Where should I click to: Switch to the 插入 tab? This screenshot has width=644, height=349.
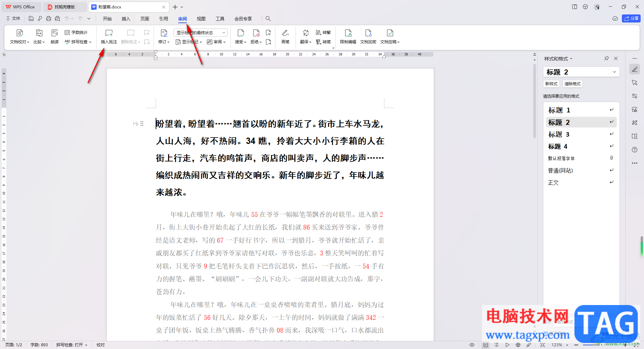[x=126, y=19]
